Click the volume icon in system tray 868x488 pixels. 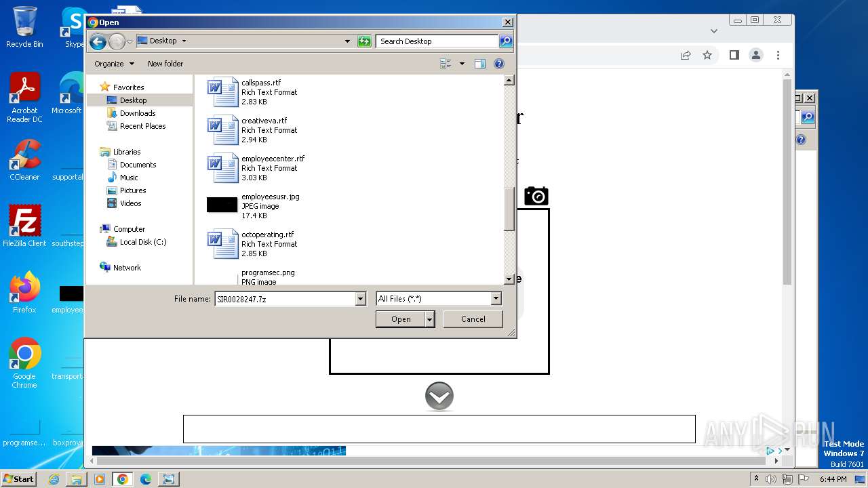click(771, 479)
